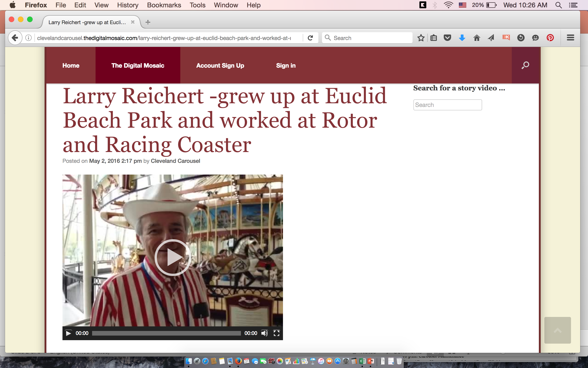Open the Apple menu
The height and width of the screenshot is (368, 588).
13,5
